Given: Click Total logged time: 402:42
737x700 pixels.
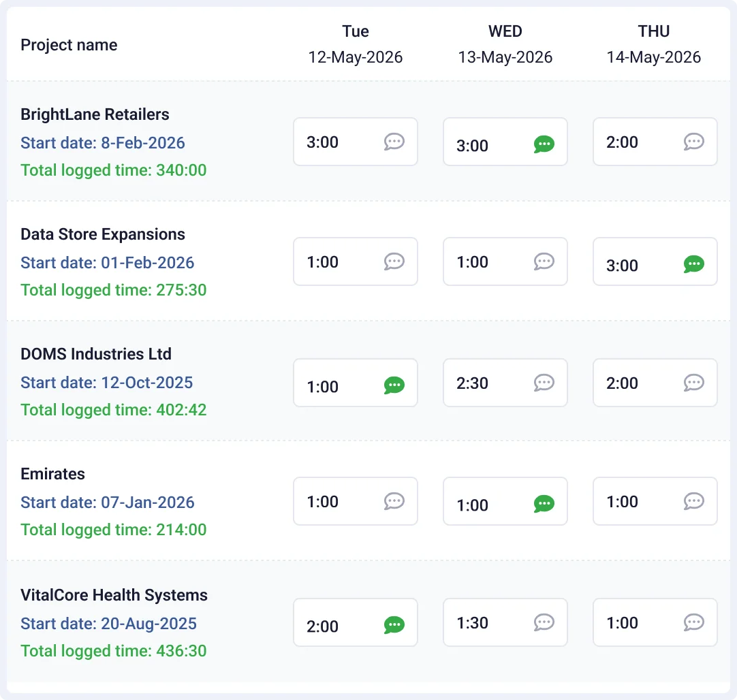Looking at the screenshot, I should pyautogui.click(x=114, y=410).
